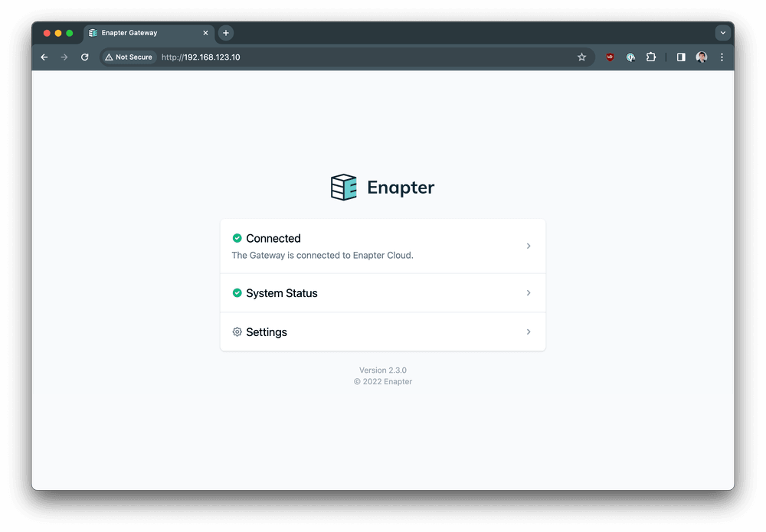This screenshot has width=766, height=532.
Task: Click the Not Secure warning label
Action: (x=129, y=57)
